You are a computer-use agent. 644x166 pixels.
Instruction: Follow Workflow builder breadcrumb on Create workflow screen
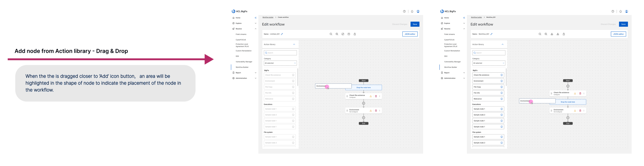tap(268, 17)
